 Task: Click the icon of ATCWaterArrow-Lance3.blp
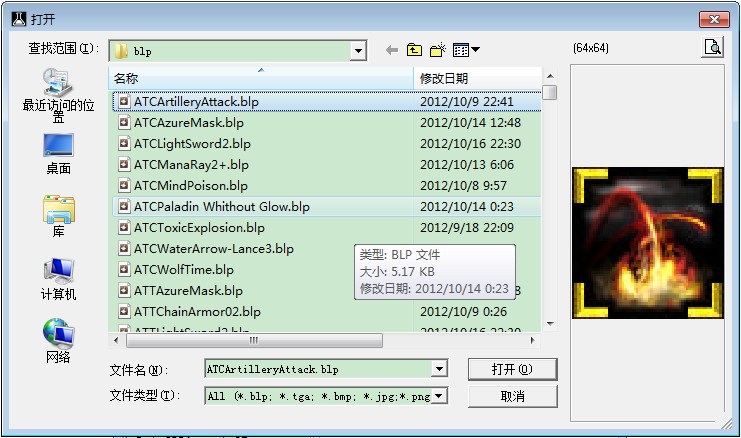124,249
